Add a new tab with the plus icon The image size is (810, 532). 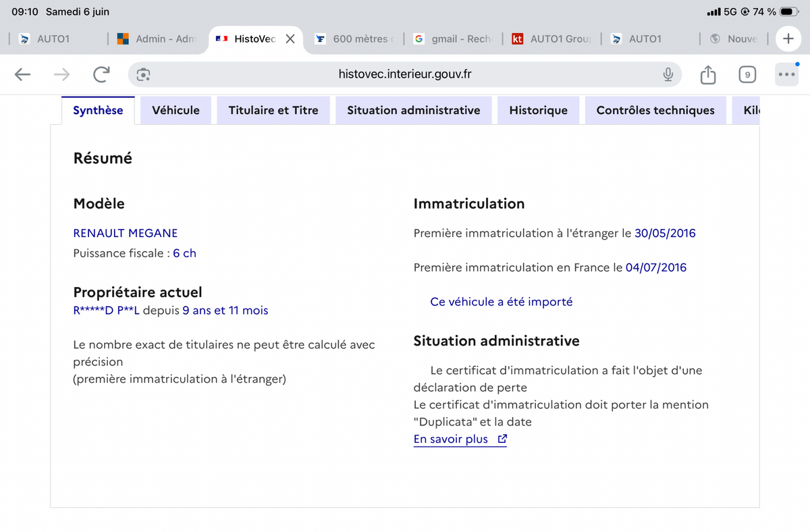click(788, 38)
